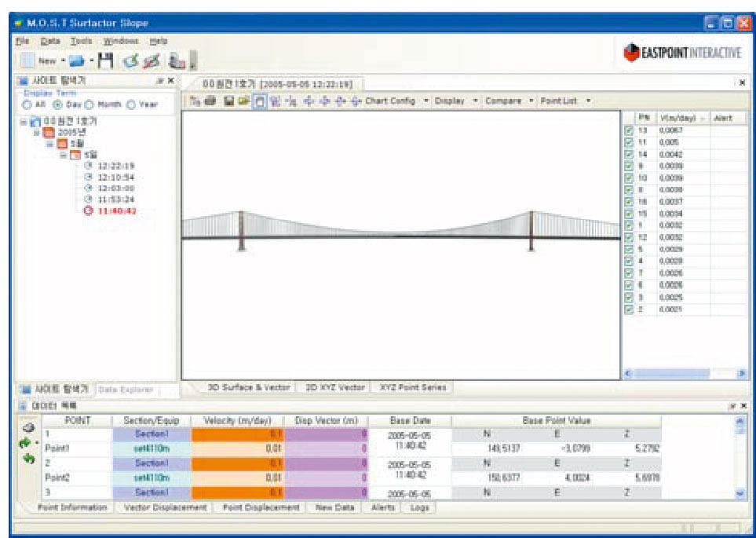Uncheck the checkbox for point 13

(628, 130)
